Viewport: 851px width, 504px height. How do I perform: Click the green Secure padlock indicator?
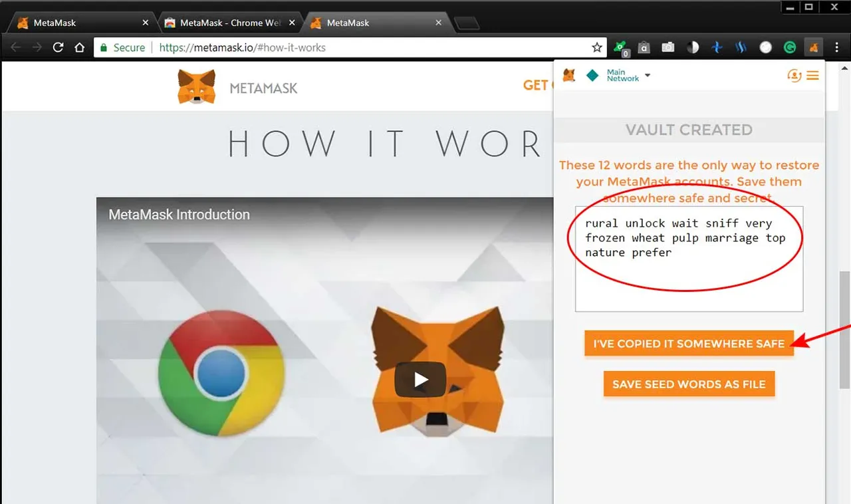122,48
